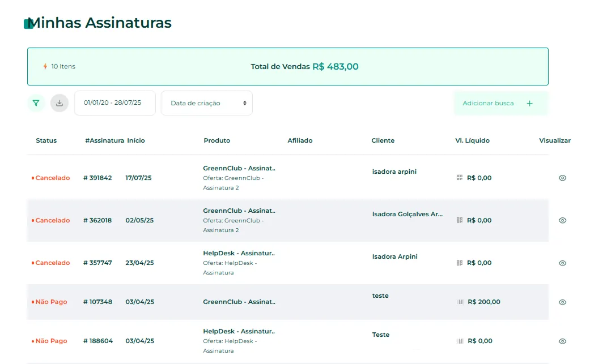The image size is (590, 364).
Task: Click the Produto column header
Action: (217, 140)
